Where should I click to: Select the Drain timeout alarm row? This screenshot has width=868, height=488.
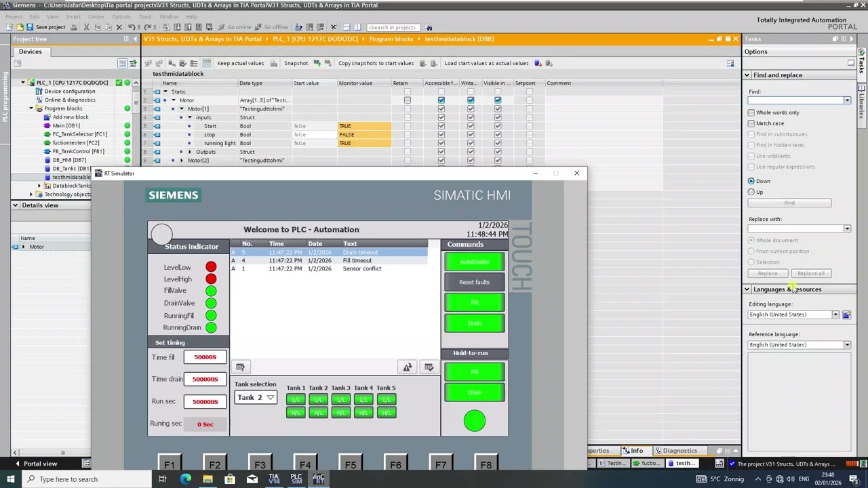pyautogui.click(x=329, y=252)
